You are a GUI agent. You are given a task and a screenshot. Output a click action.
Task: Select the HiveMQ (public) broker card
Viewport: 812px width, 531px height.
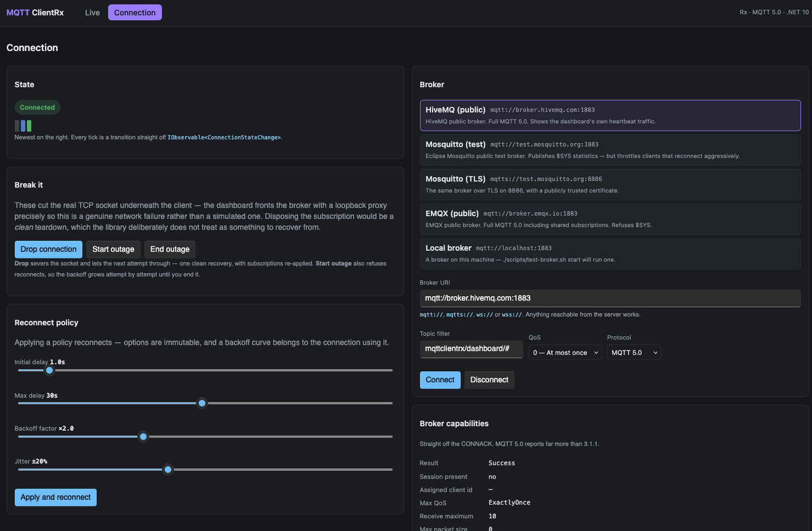click(x=610, y=115)
